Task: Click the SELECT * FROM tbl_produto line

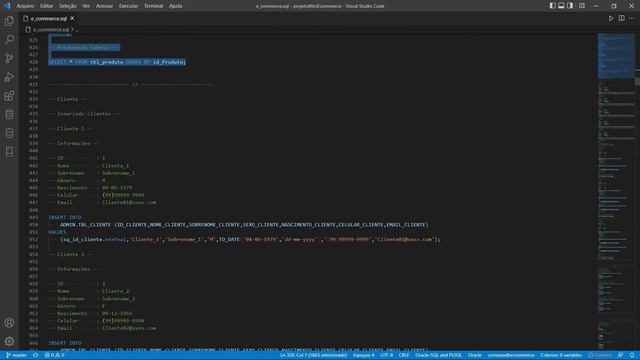Action: pos(117,62)
